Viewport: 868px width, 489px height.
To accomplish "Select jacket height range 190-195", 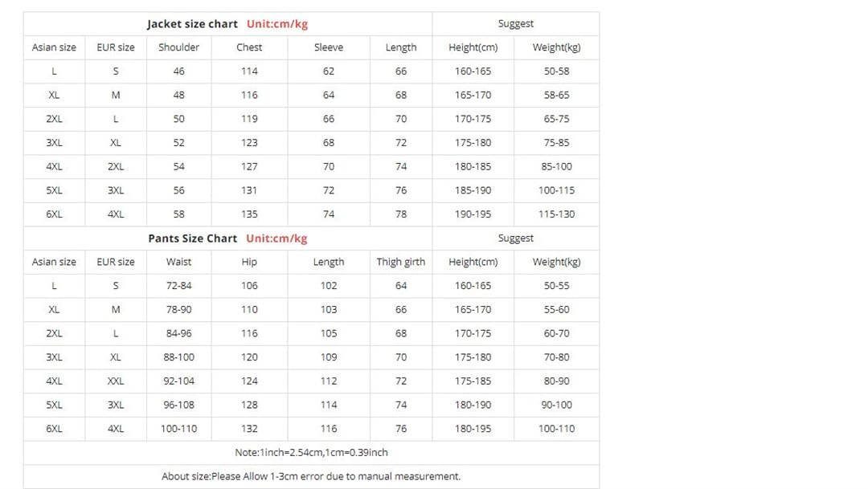I will 473,214.
